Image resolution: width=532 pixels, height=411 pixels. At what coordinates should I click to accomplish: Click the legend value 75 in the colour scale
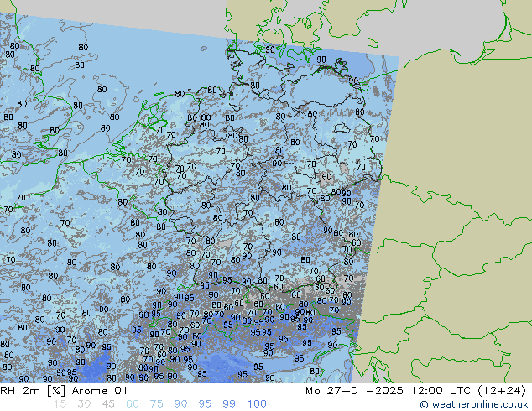(156, 404)
